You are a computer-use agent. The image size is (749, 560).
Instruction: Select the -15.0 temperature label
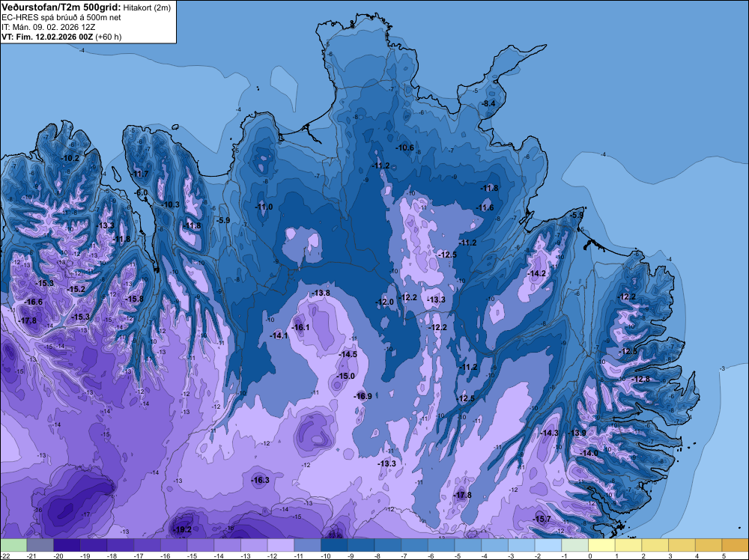pyautogui.click(x=346, y=376)
